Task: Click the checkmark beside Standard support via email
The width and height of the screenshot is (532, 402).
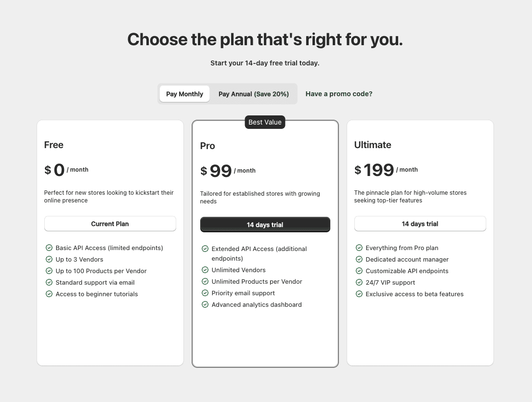Action: 49,282
